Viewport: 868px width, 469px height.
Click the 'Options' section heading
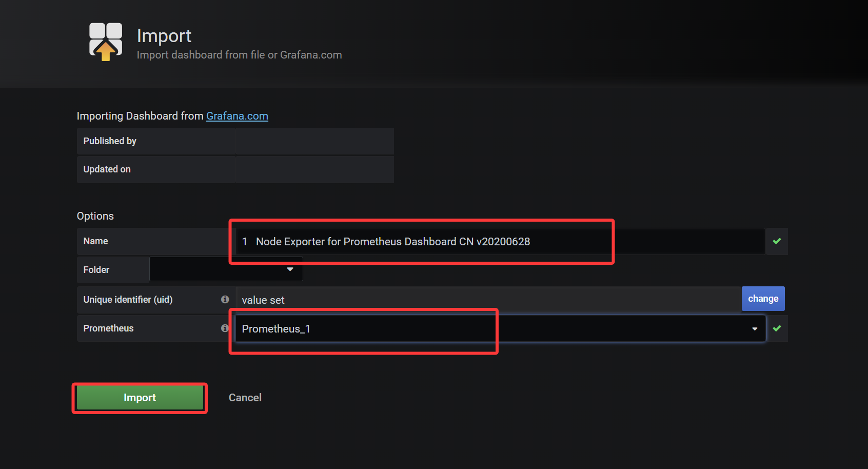pyautogui.click(x=95, y=216)
